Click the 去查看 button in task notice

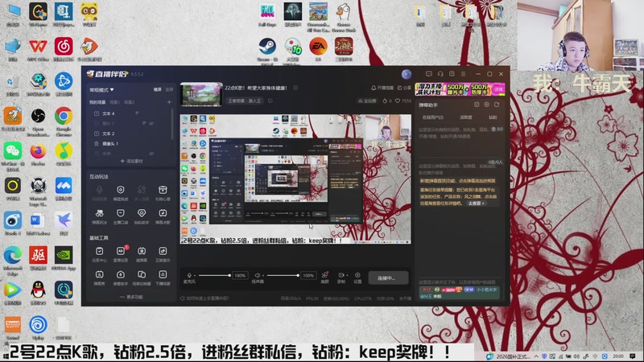pos(477,204)
